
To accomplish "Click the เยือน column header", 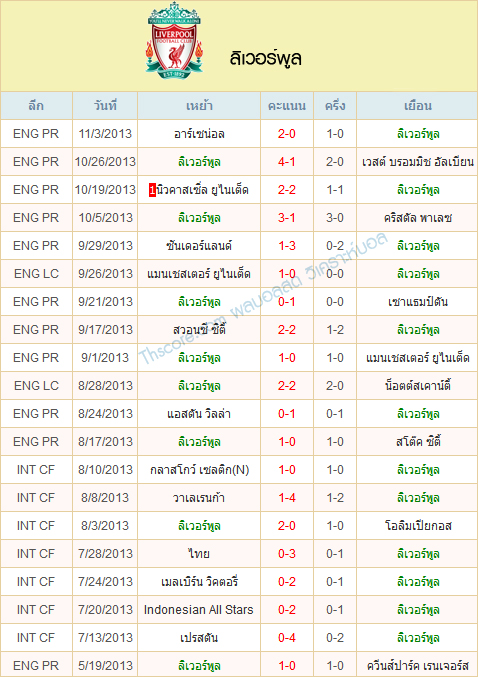I will pos(418,106).
